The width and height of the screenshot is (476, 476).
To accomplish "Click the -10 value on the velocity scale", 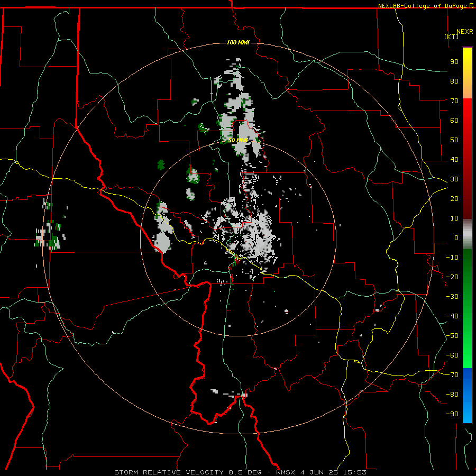I will pyautogui.click(x=452, y=258).
